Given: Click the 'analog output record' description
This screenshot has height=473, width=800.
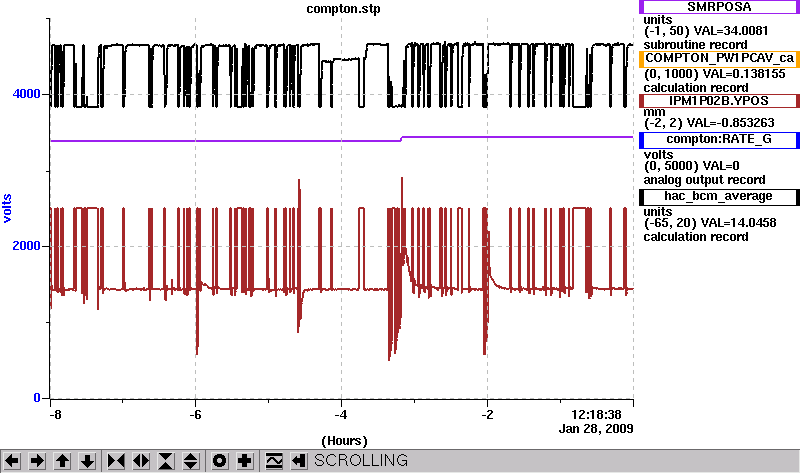Looking at the screenshot, I should tap(704, 180).
